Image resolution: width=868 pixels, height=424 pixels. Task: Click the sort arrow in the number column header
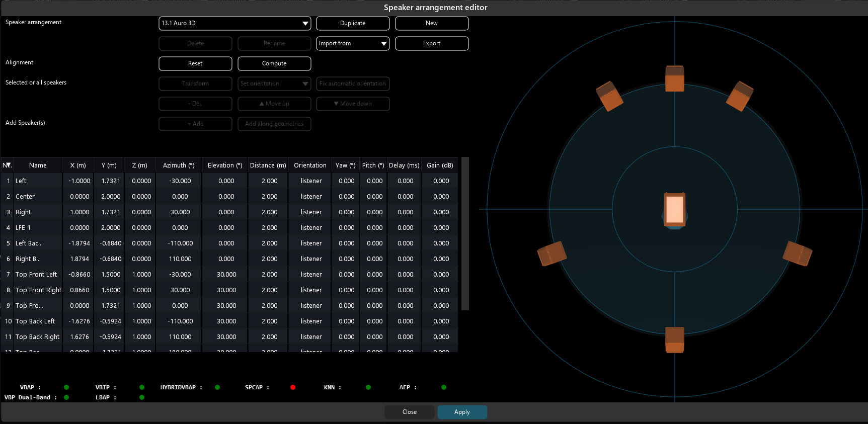tap(7, 165)
